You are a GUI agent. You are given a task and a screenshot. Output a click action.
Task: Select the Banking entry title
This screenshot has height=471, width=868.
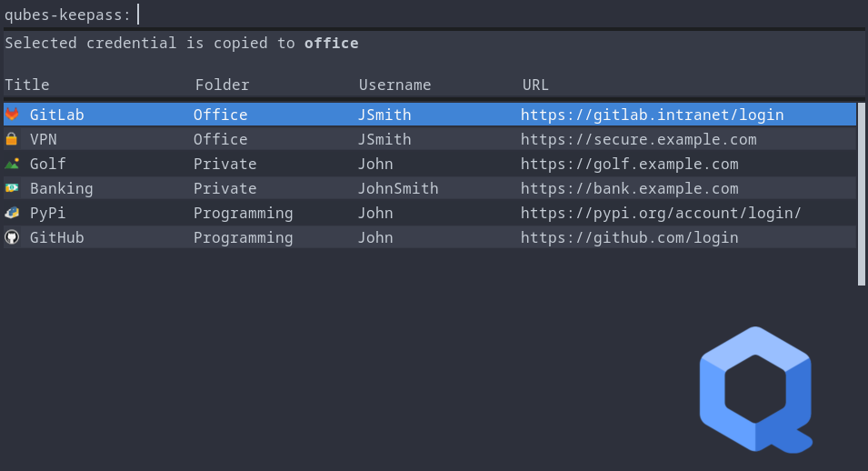[62, 188]
